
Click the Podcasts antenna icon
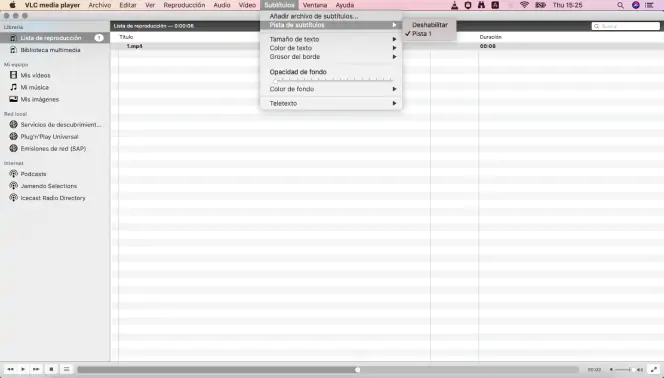(14, 174)
